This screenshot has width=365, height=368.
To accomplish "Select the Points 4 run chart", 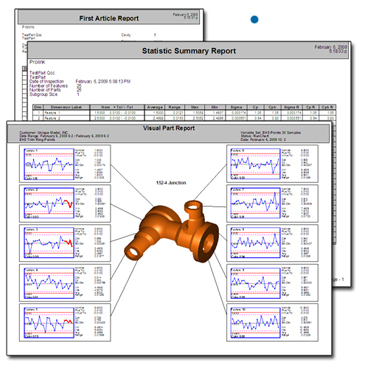I will coord(49,283).
